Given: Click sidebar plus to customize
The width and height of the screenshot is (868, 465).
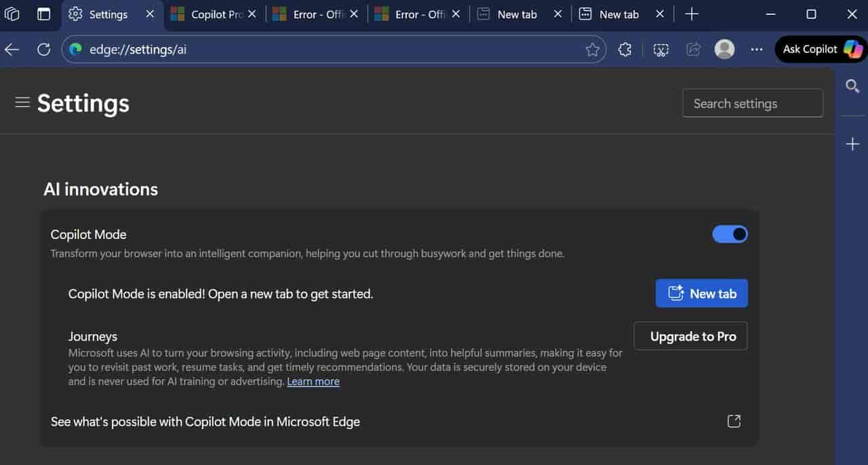Looking at the screenshot, I should point(852,144).
